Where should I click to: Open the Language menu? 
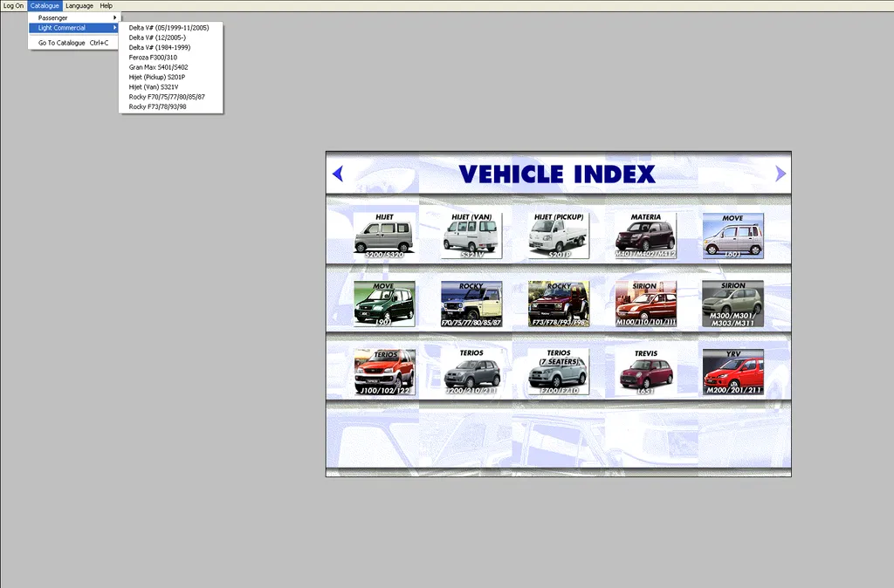pos(79,6)
